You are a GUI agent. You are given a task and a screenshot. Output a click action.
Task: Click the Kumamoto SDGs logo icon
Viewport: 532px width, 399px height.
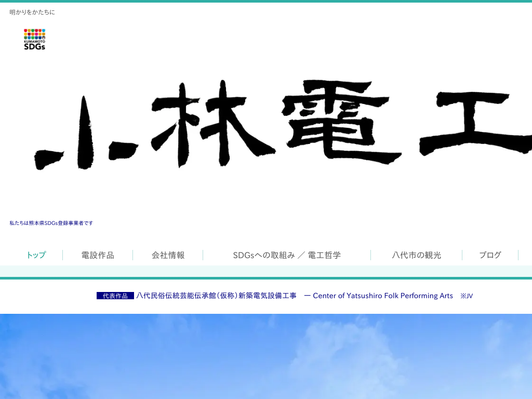coord(34,39)
